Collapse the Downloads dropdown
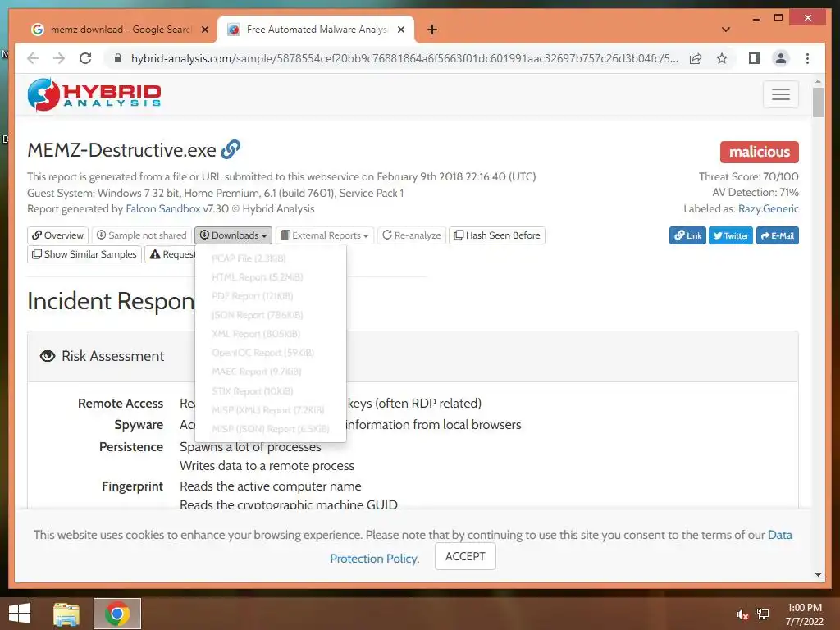 pyautogui.click(x=233, y=235)
